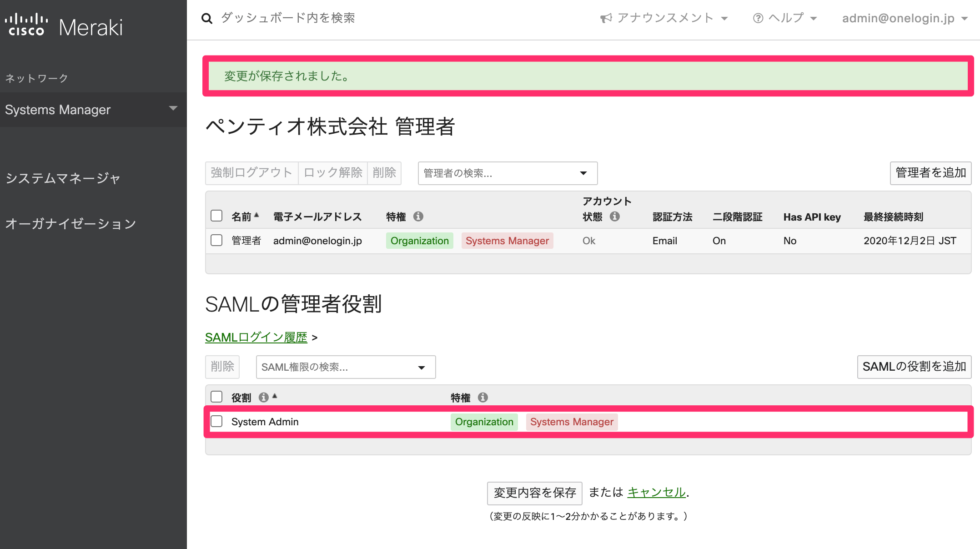The image size is (980, 549).
Task: Click the announcements megaphone icon
Action: tap(606, 18)
